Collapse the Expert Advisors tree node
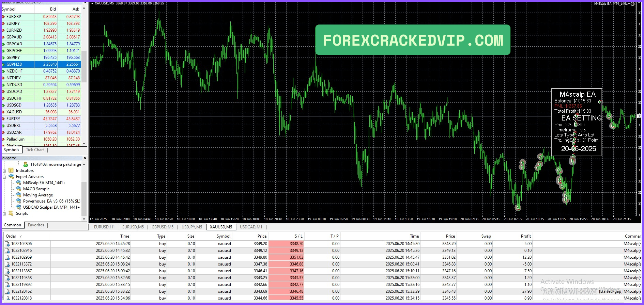644x305 pixels. 4,177
